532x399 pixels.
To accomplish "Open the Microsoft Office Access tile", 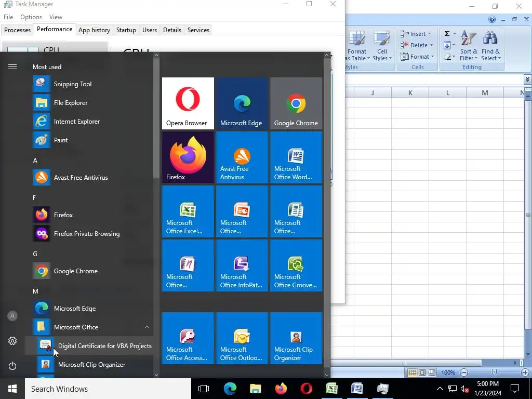I will [x=188, y=338].
